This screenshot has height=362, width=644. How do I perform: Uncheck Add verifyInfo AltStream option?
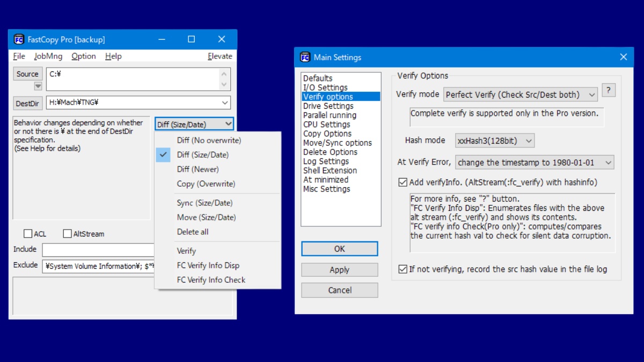[403, 182]
